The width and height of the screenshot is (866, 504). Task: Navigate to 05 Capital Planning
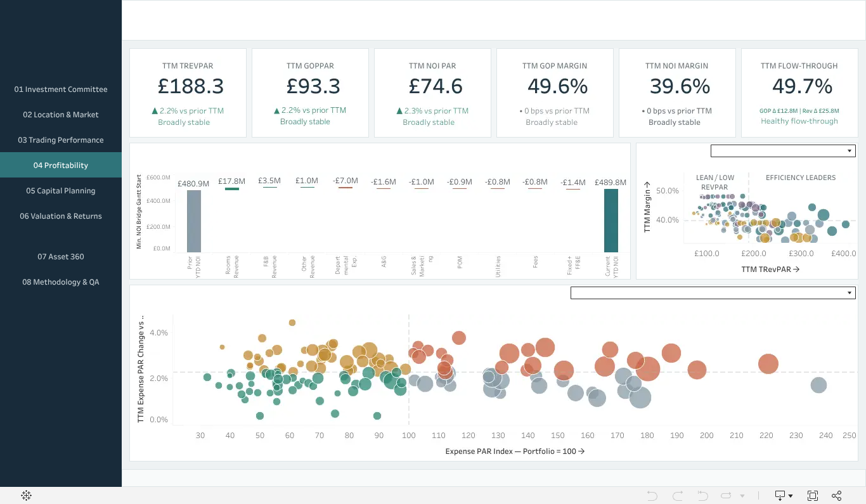(61, 191)
